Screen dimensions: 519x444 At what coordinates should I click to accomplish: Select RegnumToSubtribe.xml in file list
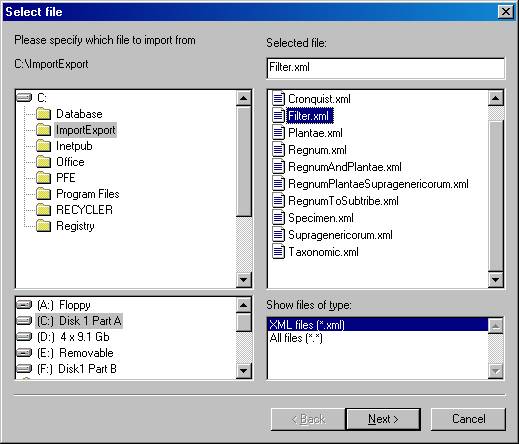pyautogui.click(x=343, y=201)
